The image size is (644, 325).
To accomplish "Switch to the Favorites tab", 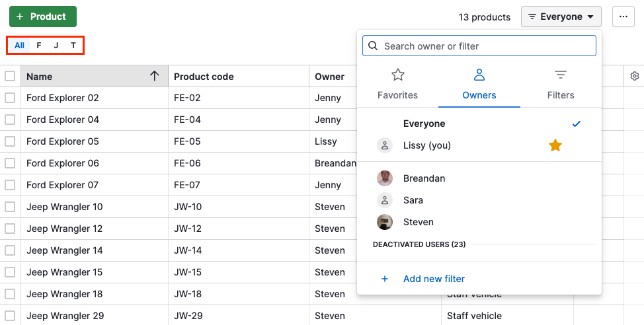I will click(x=397, y=85).
